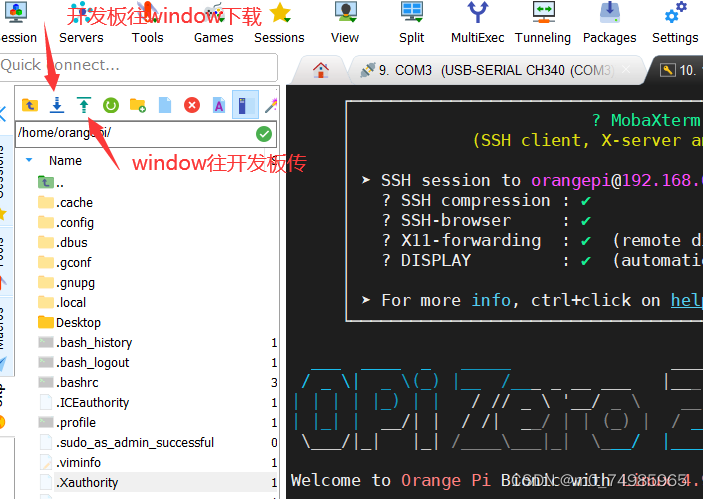Screen dimensions: 703x499
Task: Select the .config folder
Action: coord(66,222)
